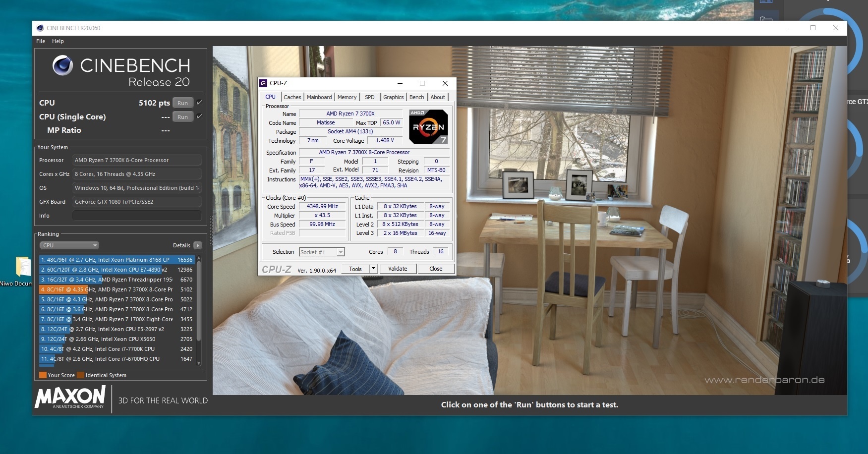Select ranking row 6 scoring 4712
Screen dimensions: 868x454
pyautogui.click(x=117, y=309)
